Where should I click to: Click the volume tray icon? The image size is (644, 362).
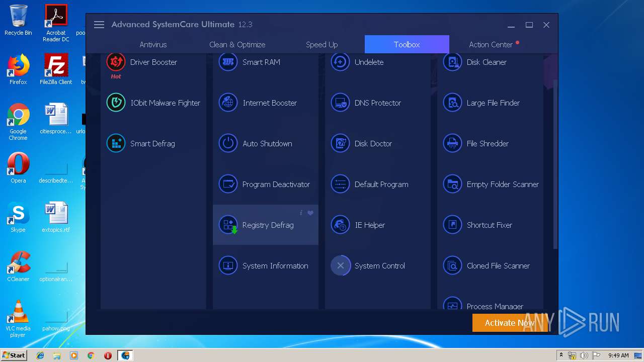click(x=584, y=355)
